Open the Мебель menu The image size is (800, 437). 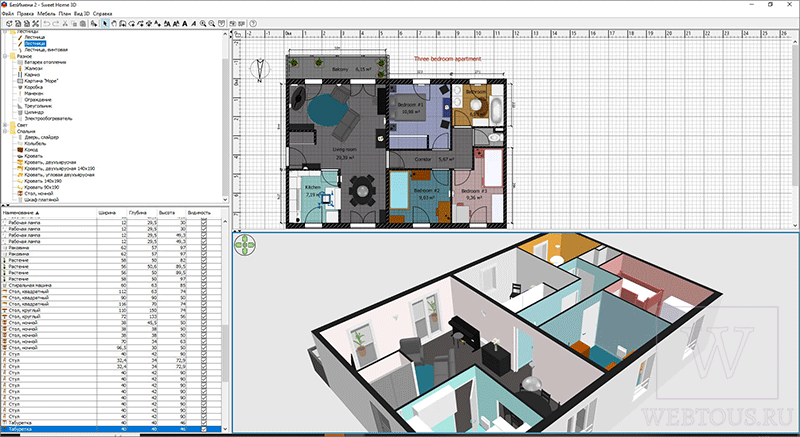pyautogui.click(x=46, y=13)
